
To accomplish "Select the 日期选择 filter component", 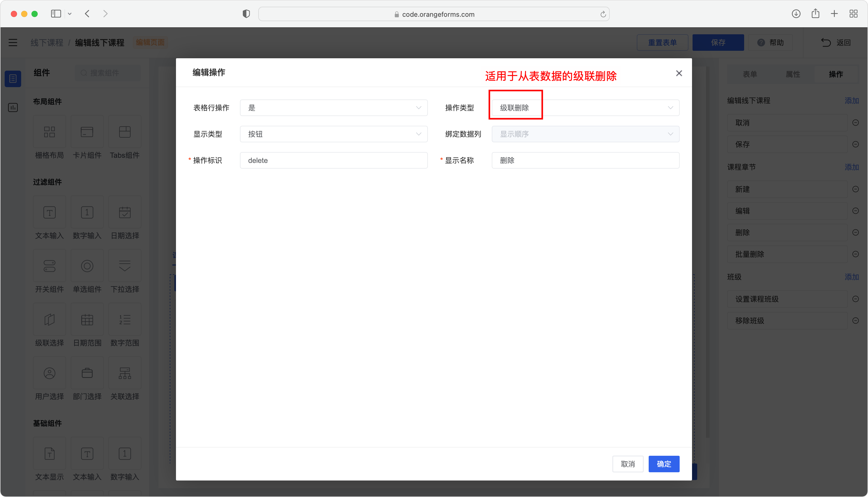I will point(125,212).
